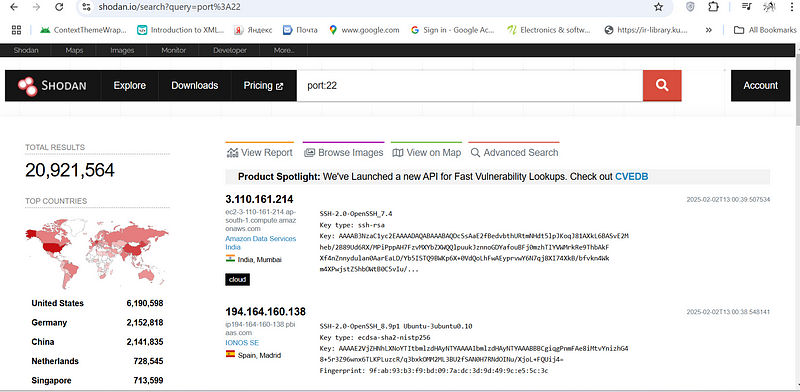Open the Explore menu item
The height and width of the screenshot is (392, 800).
point(130,85)
